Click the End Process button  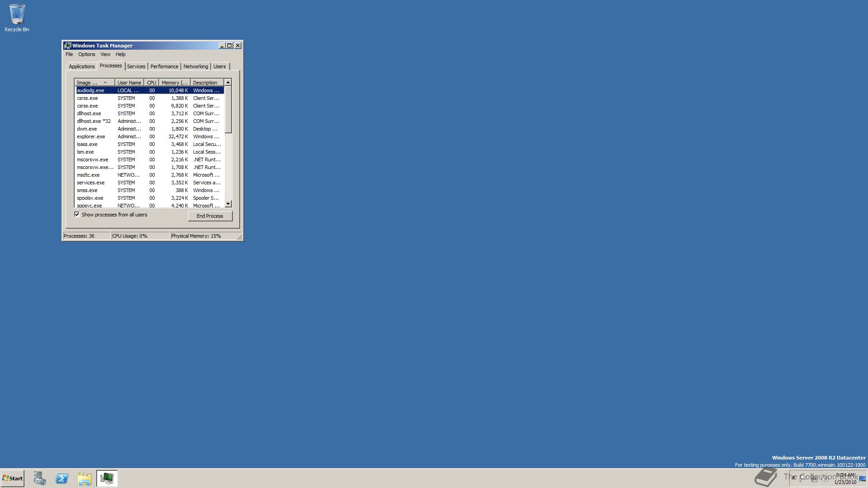click(210, 216)
